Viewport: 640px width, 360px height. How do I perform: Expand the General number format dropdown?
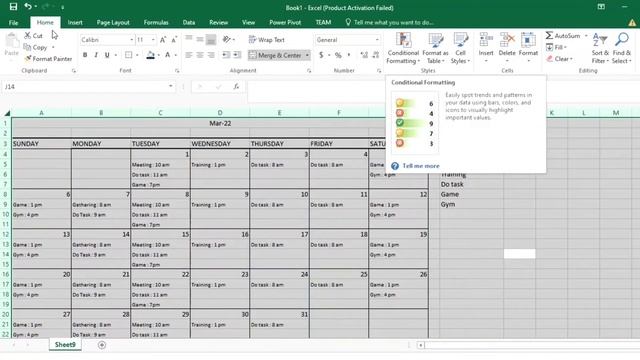pyautogui.click(x=377, y=40)
